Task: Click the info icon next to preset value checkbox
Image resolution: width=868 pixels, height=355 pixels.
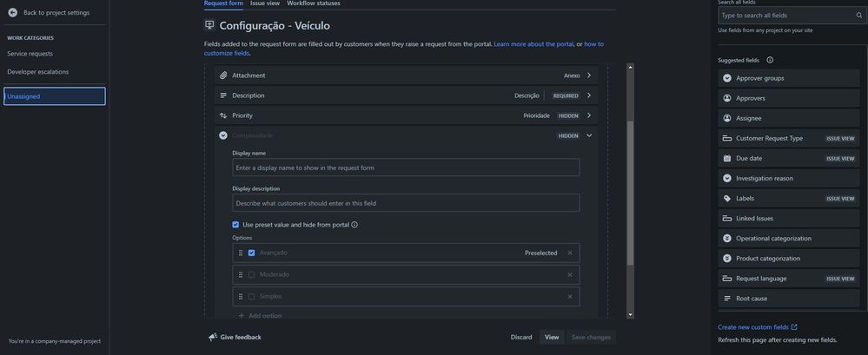Action: 354,225
